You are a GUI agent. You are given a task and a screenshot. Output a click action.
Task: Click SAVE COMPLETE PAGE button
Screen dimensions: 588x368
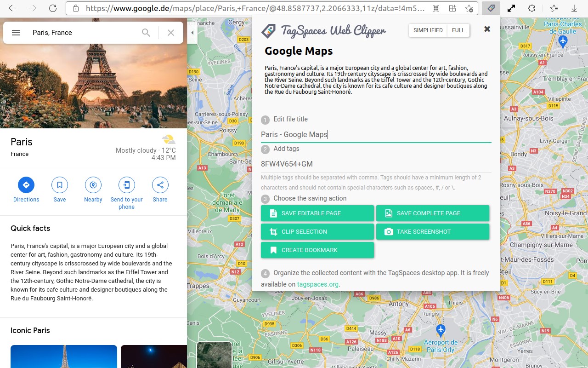433,213
